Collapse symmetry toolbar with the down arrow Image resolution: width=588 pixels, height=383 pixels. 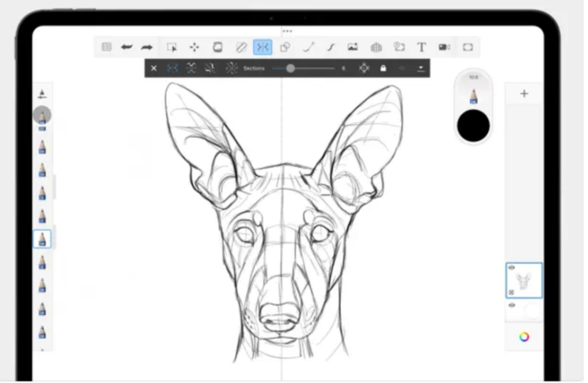pos(421,68)
